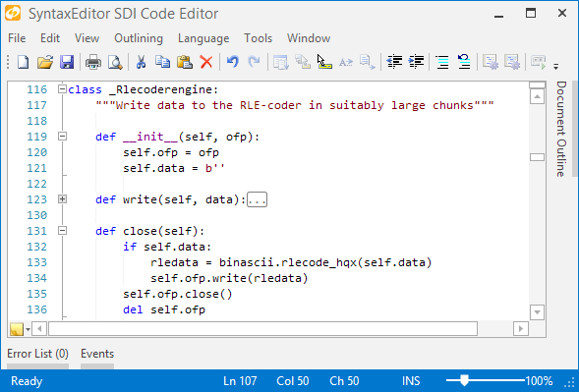This screenshot has width=579, height=392.
Task: Uncomment the selected lines
Action: click(x=464, y=62)
